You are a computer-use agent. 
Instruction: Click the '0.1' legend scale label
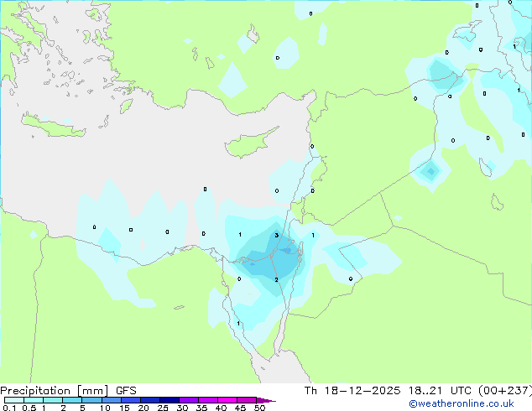(x=9, y=408)
